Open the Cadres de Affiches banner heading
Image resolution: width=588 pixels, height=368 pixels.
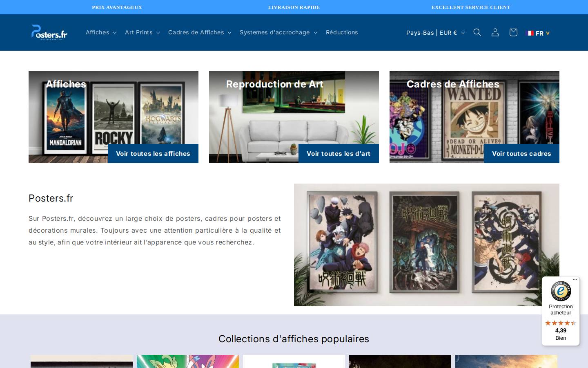pyautogui.click(x=453, y=84)
